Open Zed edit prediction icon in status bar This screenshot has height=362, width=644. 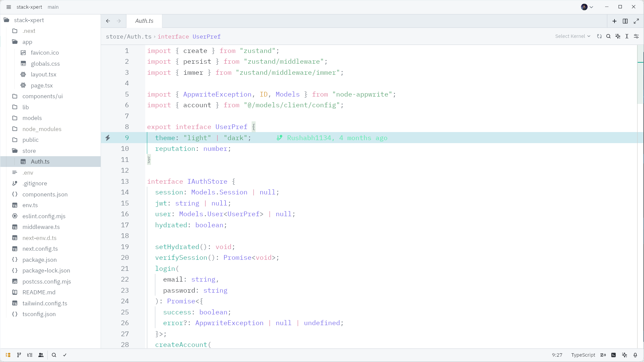[x=603, y=355]
